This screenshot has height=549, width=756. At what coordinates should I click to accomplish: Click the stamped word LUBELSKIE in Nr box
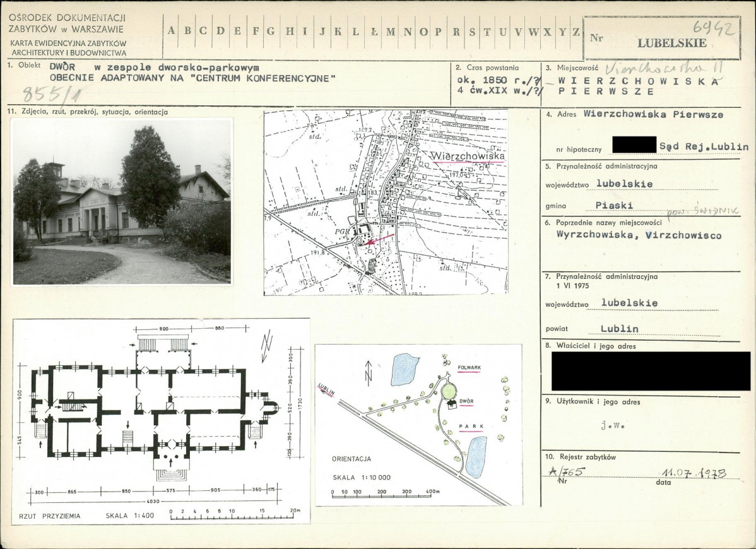coord(672,43)
